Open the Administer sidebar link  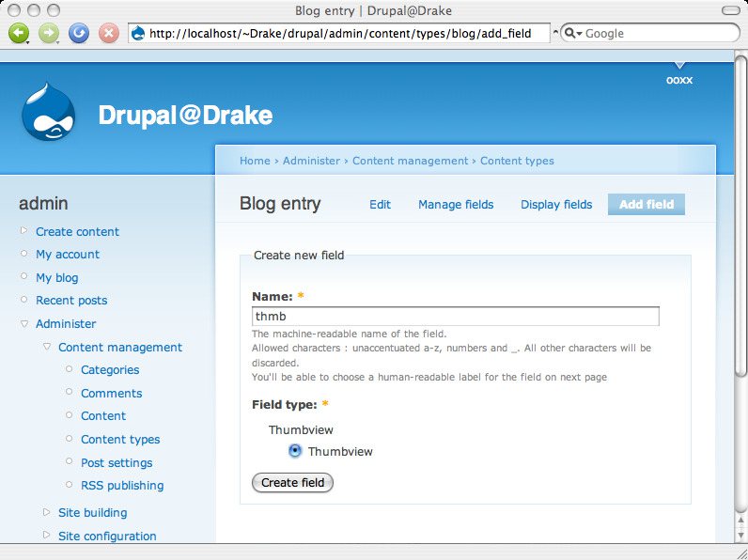tap(66, 324)
